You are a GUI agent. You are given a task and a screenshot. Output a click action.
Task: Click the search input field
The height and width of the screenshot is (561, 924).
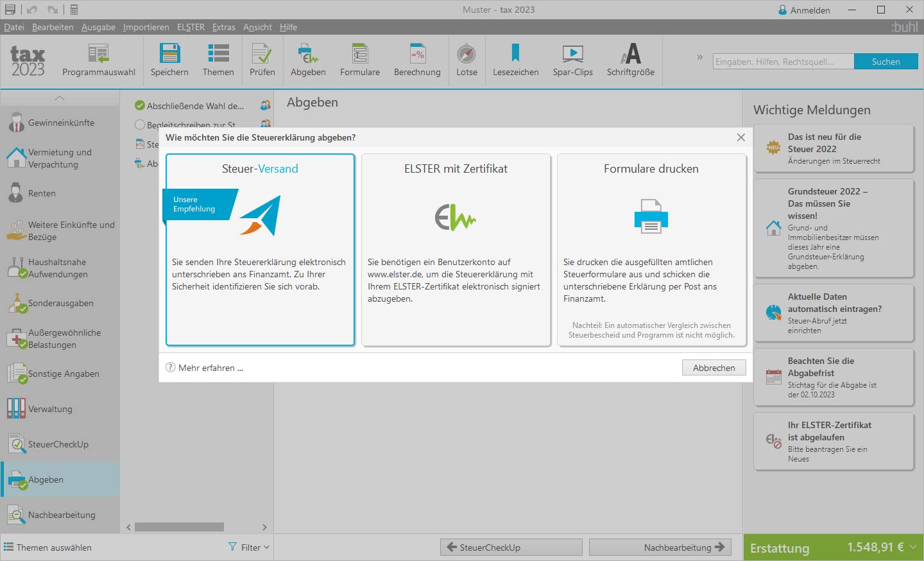783,62
